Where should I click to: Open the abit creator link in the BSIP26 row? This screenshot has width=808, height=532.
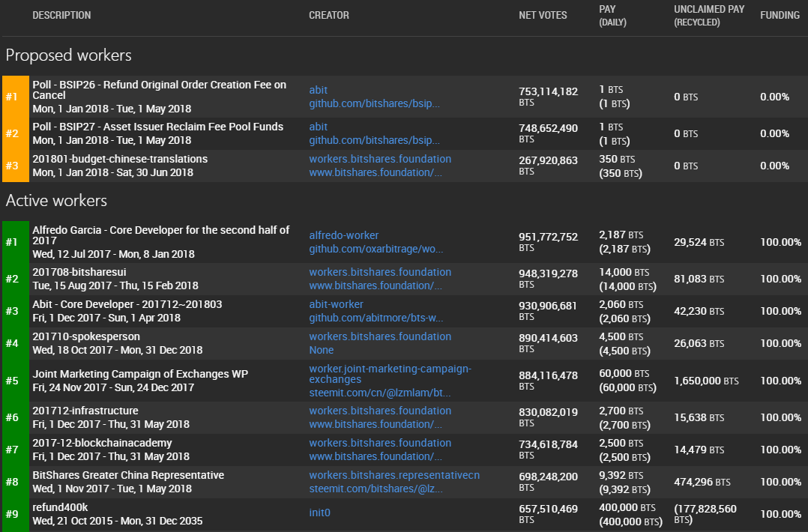[x=318, y=90]
